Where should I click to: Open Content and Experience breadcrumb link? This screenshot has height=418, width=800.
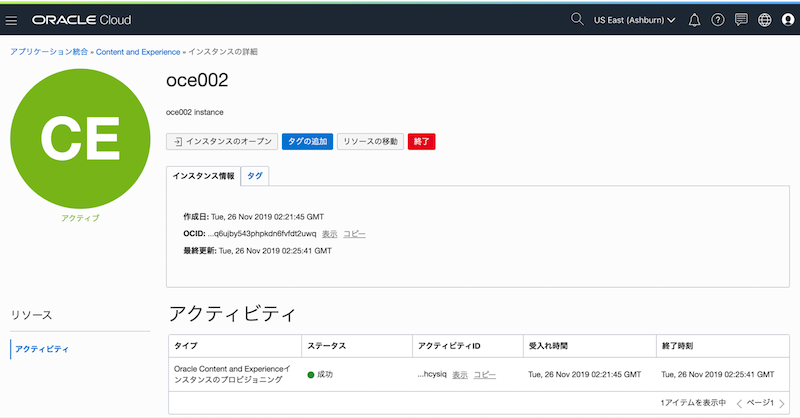(138, 51)
